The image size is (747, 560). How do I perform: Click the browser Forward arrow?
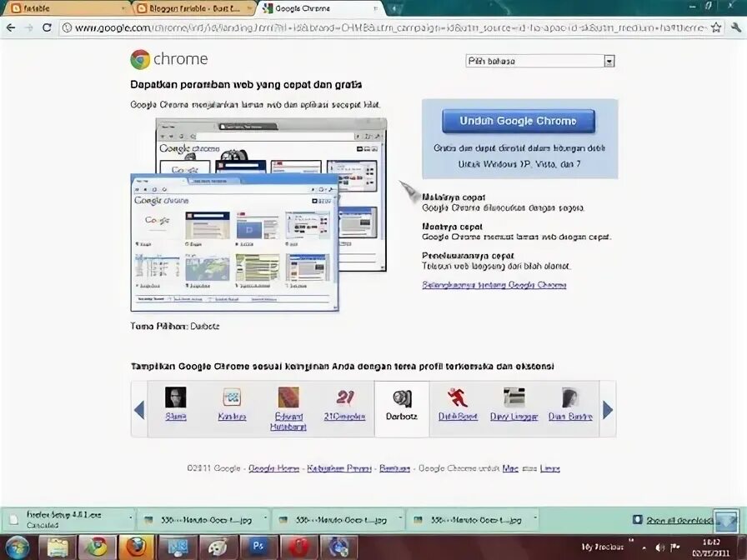(x=28, y=27)
